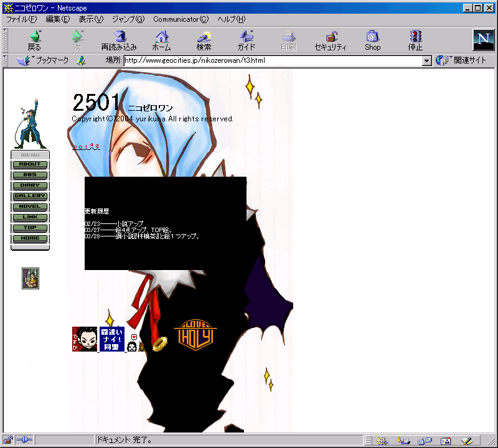Click the component bar grip handle
This screenshot has height=448, width=498.
tap(368, 441)
